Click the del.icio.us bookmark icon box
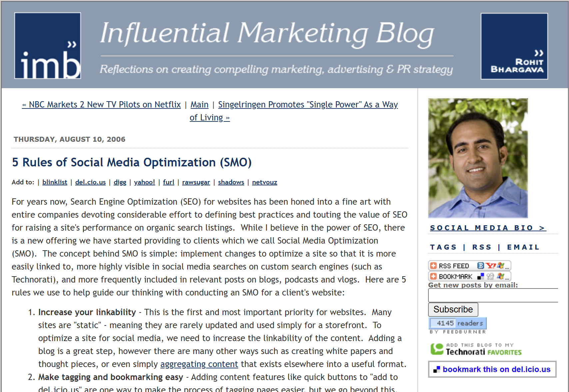Image resolution: width=569 pixels, height=392 pixels. (492, 369)
